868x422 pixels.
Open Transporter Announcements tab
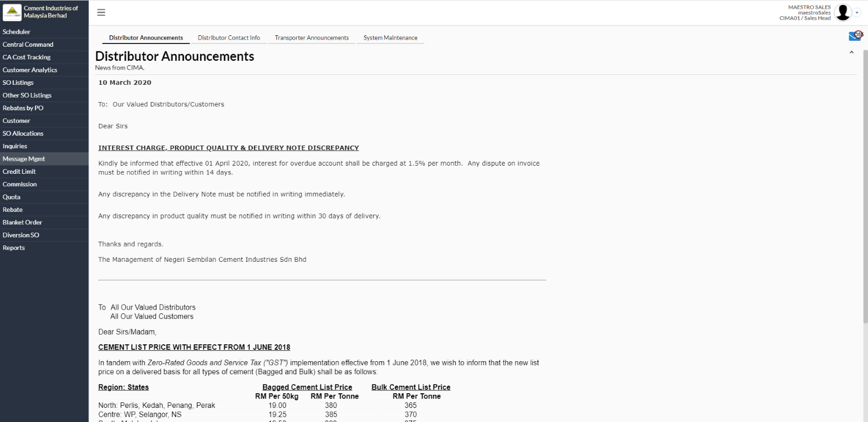point(311,38)
